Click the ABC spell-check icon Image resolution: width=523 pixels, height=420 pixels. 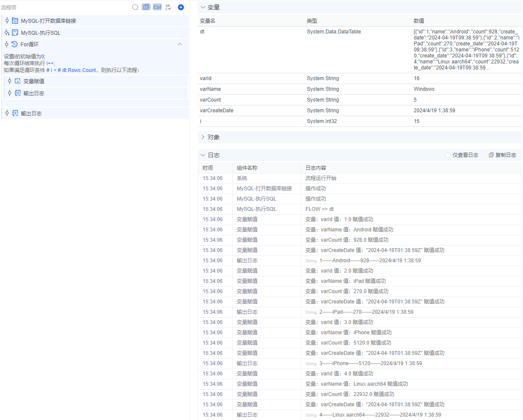point(168,7)
